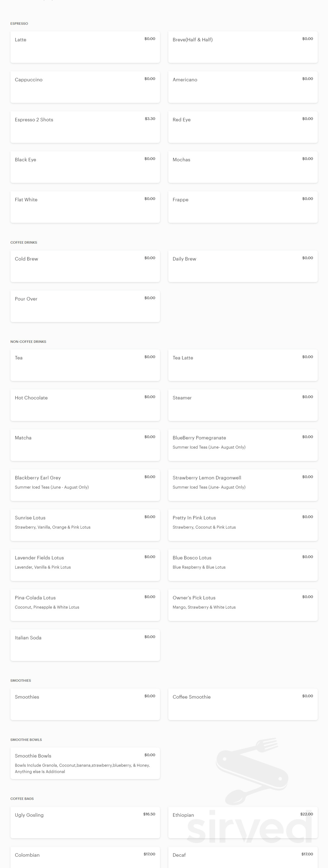Open the Latte menu item
Image resolution: width=328 pixels, height=868 pixels.
(85, 47)
